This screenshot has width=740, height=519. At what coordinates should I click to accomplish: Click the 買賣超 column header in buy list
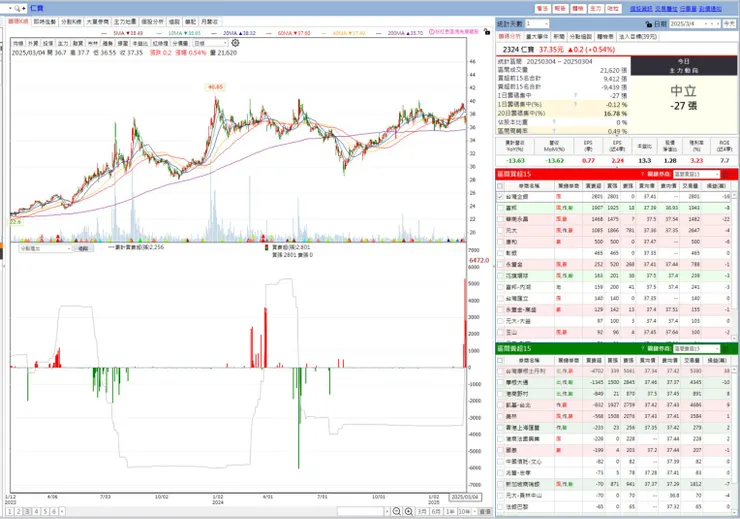click(593, 186)
